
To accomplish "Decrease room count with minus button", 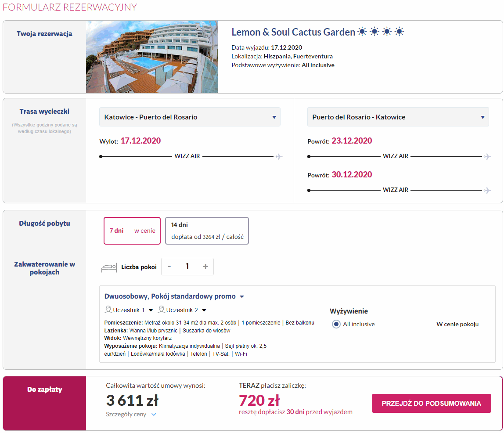I will coord(169,267).
